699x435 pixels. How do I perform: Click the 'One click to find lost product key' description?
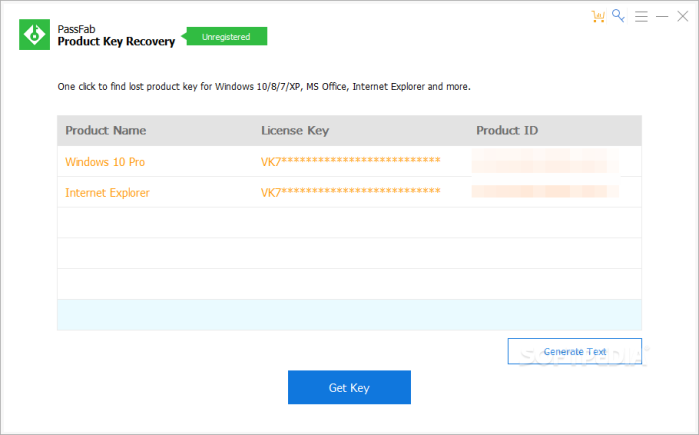click(264, 86)
